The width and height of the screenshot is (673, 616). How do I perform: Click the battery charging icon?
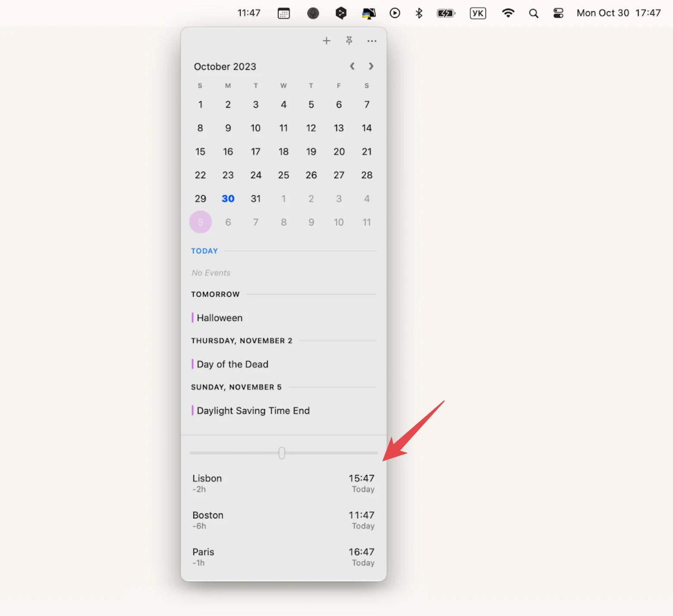(x=446, y=13)
